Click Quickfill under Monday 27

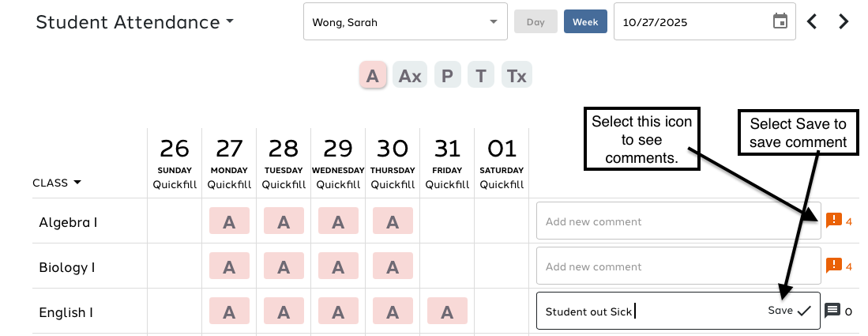click(x=229, y=184)
